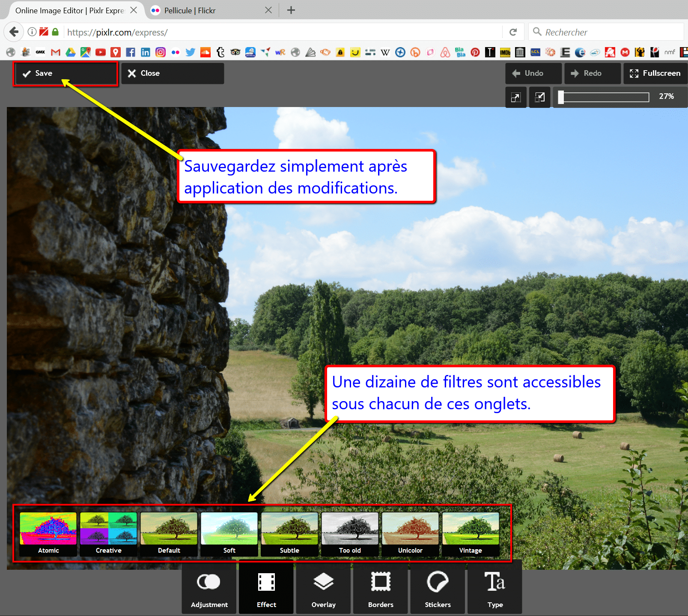
Task: Switch editor to Fullscreen mode
Action: (x=655, y=74)
